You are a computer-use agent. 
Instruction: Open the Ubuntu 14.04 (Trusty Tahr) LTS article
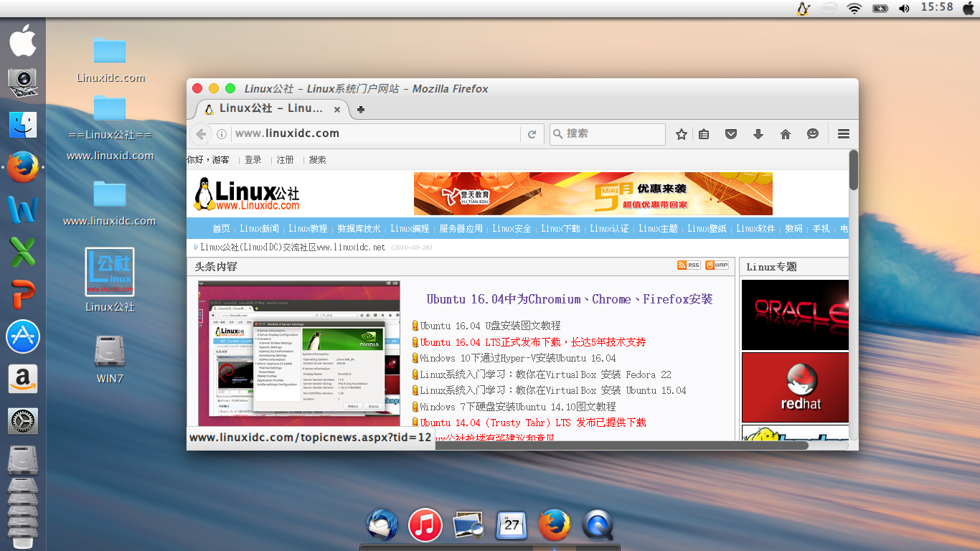coord(533,423)
